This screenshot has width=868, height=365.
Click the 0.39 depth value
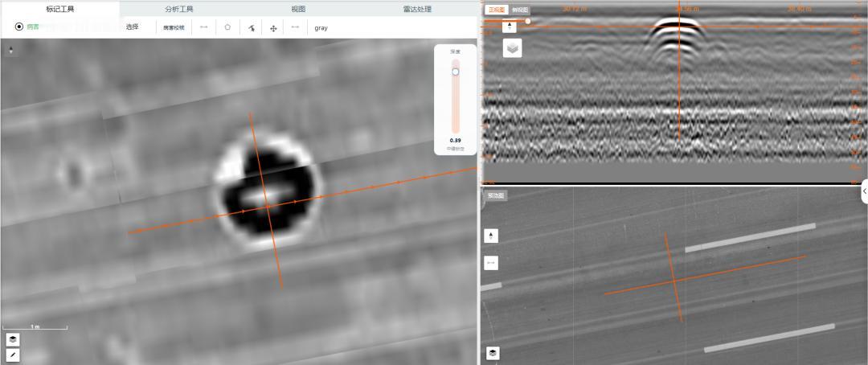pyautogui.click(x=455, y=140)
